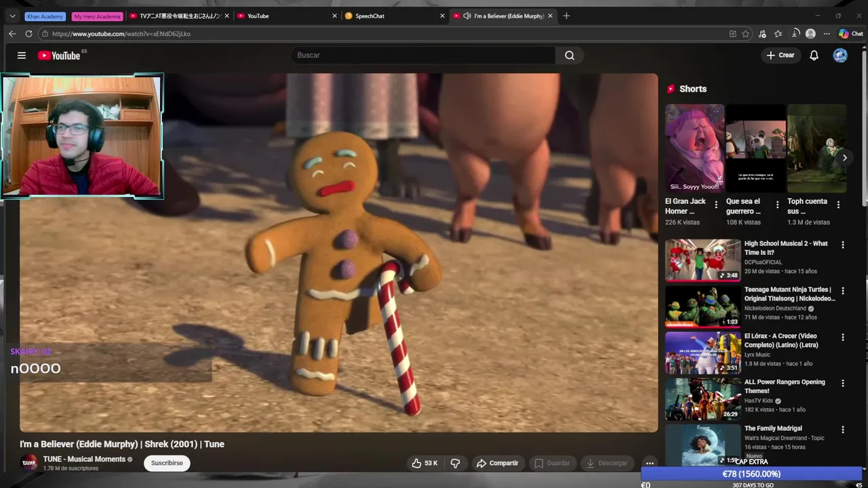
Task: Open El Lórax - A Crecer video
Action: click(x=703, y=352)
